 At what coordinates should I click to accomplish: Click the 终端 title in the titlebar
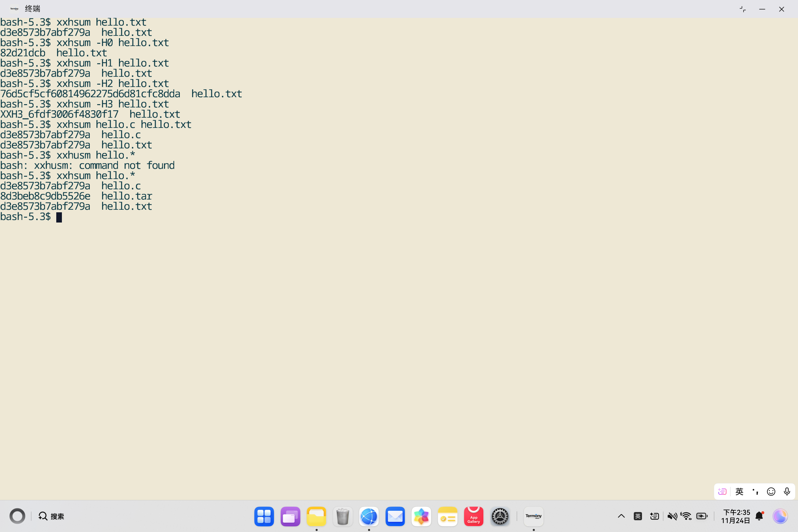click(x=32, y=8)
